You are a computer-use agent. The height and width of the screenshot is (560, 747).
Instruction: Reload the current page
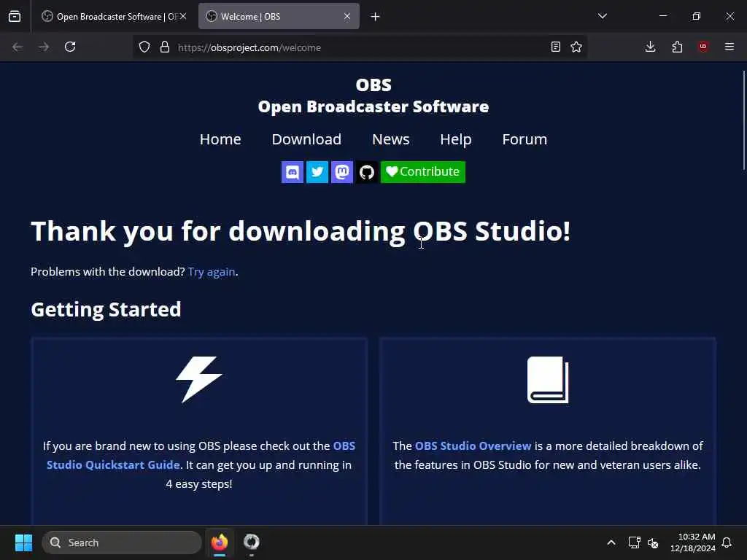(70, 47)
